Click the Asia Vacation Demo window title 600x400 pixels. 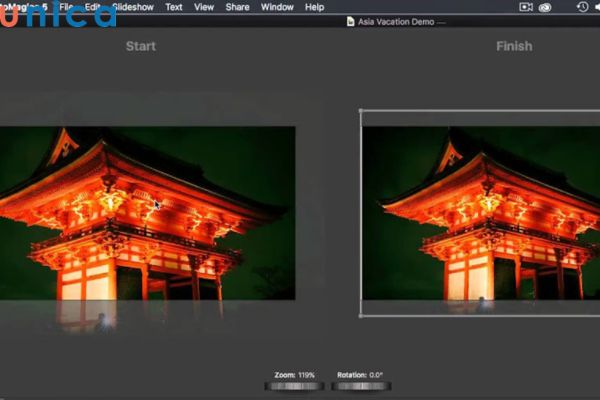pyautogui.click(x=396, y=22)
